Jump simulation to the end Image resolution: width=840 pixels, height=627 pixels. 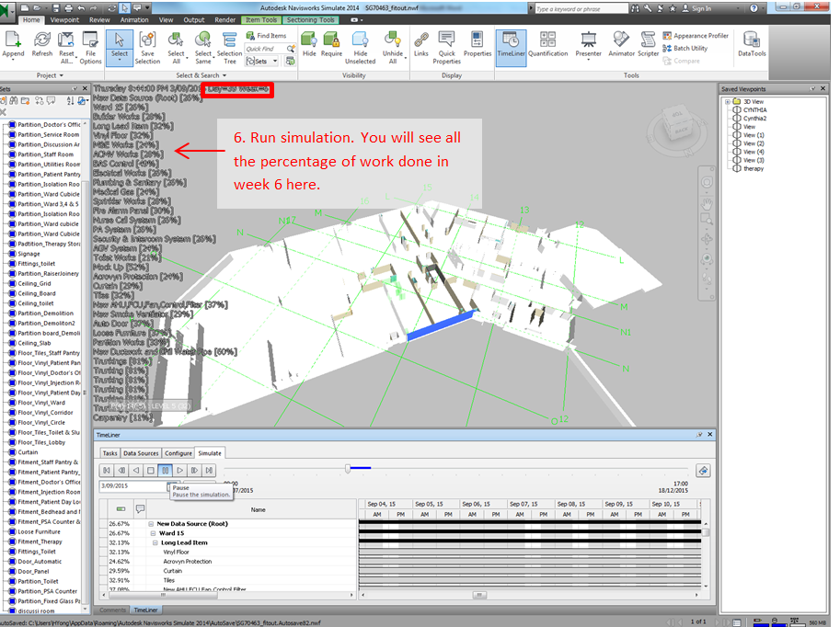[x=209, y=470]
